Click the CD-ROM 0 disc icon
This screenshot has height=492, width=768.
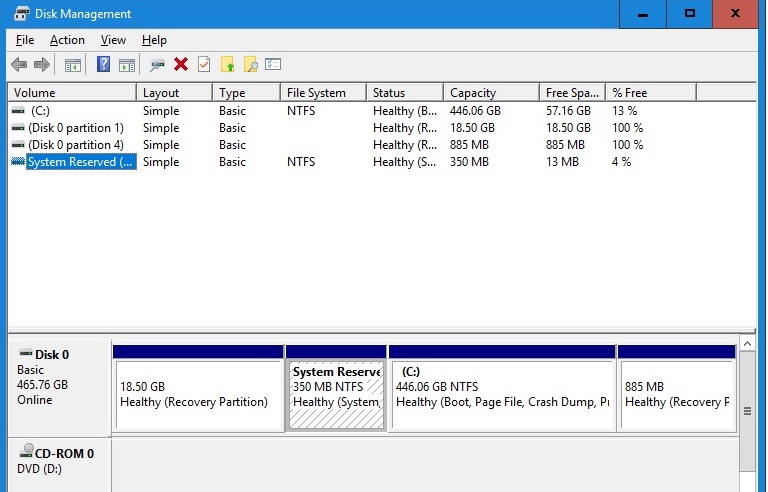click(x=26, y=451)
